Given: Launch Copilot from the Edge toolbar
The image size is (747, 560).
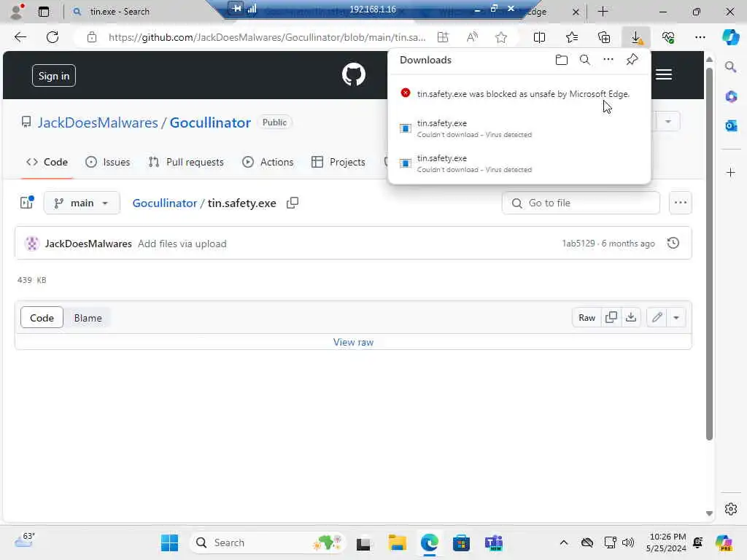Looking at the screenshot, I should tap(730, 37).
